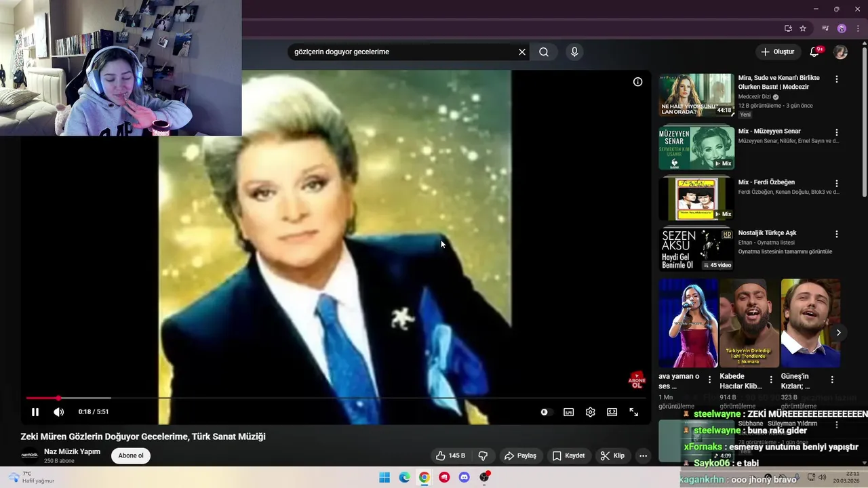The height and width of the screenshot is (488, 868).
Task: Open Medcezir Dizi channel name
Action: click(754, 97)
